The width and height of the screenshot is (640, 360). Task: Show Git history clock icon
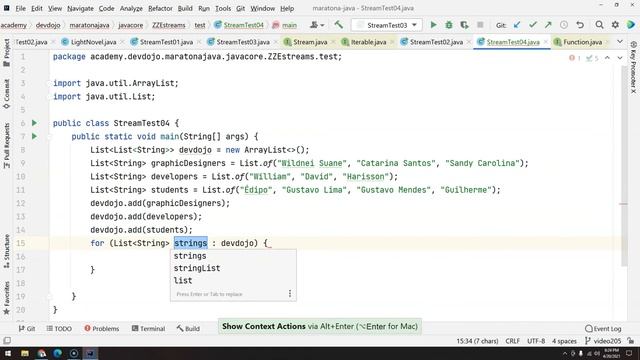(564, 25)
